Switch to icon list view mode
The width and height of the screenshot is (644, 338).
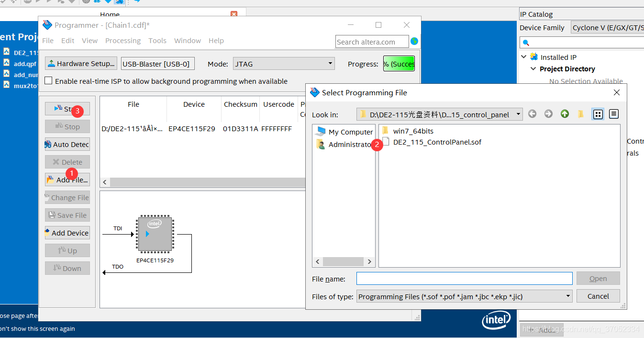[x=598, y=114]
